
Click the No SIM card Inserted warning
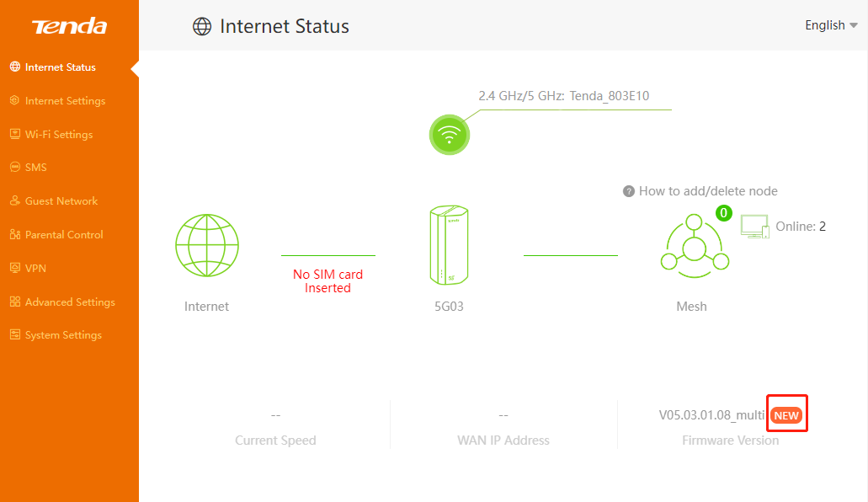(327, 281)
